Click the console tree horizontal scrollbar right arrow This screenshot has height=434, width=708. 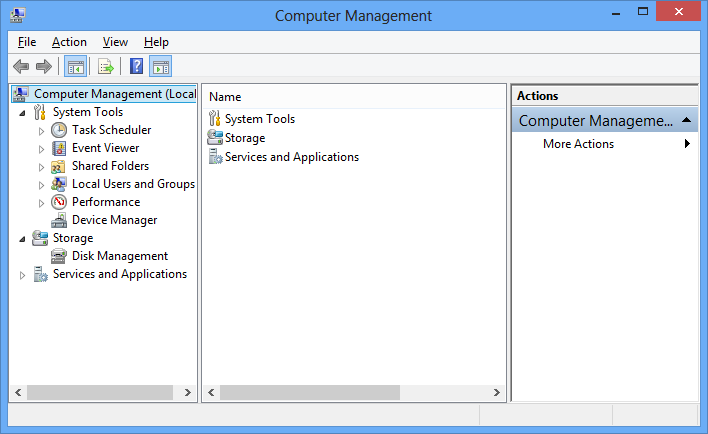click(189, 393)
